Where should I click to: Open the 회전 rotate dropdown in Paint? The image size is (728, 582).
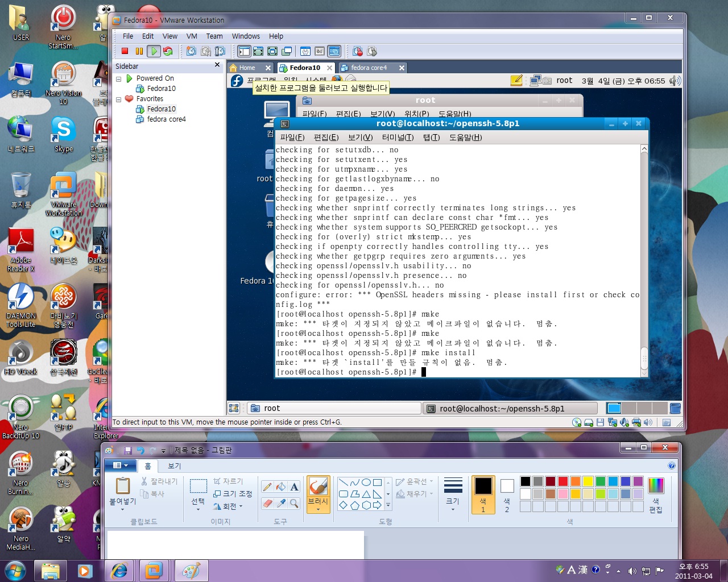pos(228,506)
